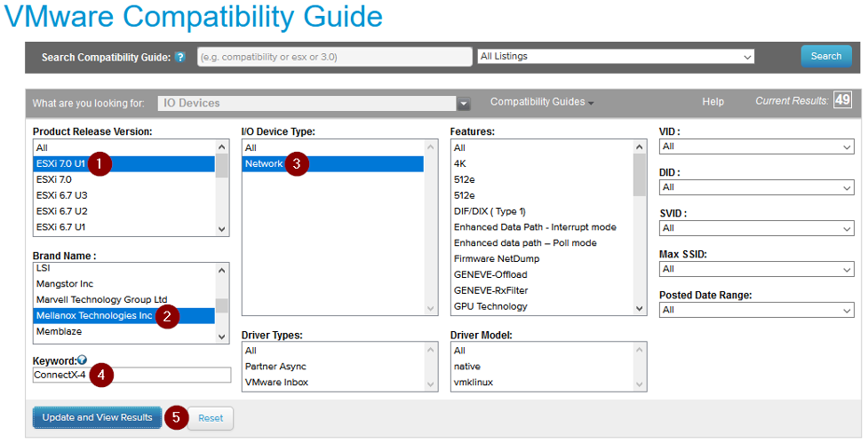868x443 pixels.
Task: Select ESXi 6.7 U1 release version
Action: point(124,227)
